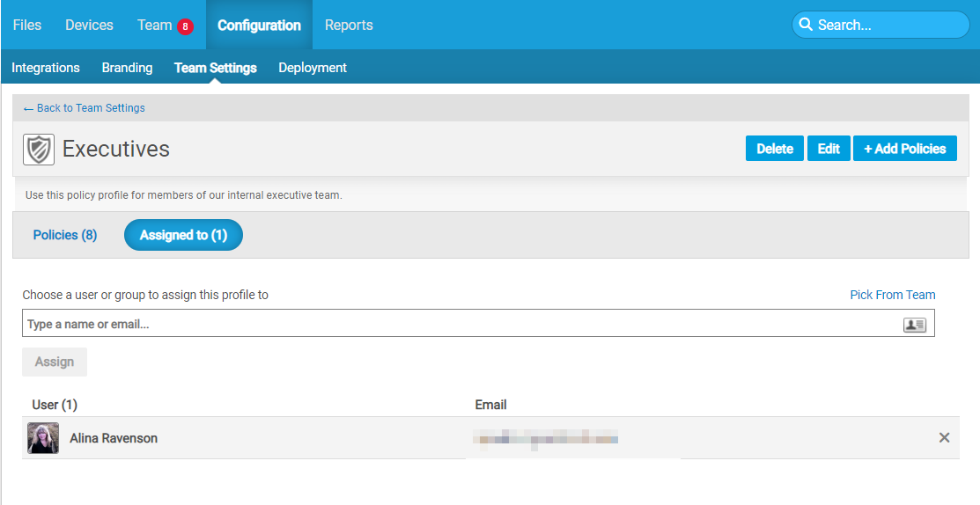The image size is (980, 505).
Task: Click the Add Policies button
Action: [x=904, y=149]
